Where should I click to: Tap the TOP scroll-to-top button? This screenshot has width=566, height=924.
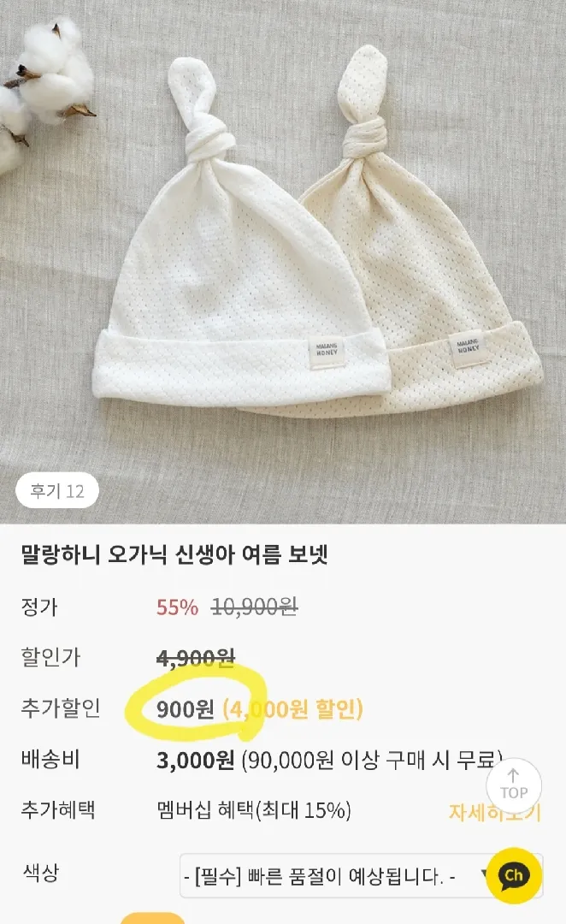point(514,786)
